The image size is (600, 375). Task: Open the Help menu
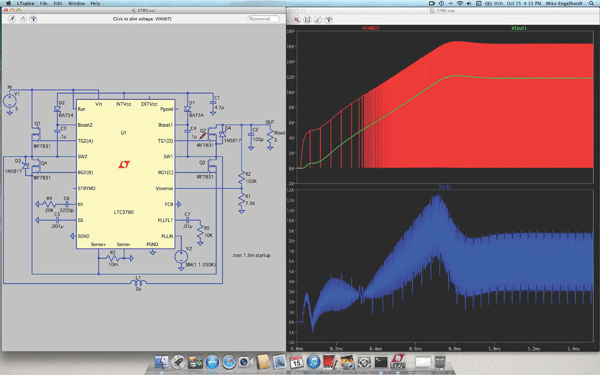tap(95, 3)
